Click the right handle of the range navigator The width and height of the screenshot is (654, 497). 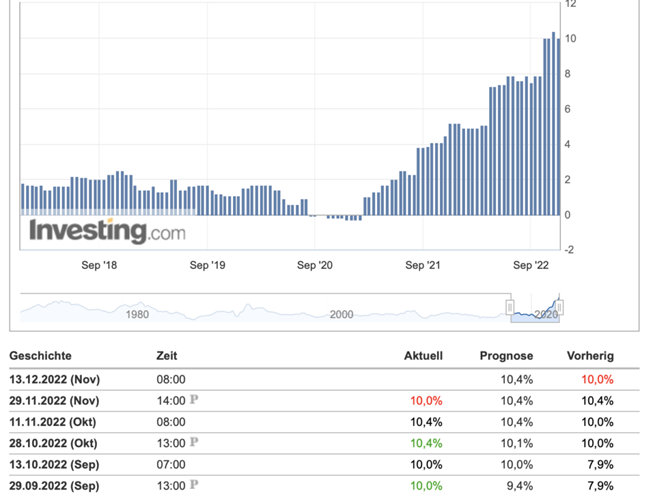coord(560,307)
